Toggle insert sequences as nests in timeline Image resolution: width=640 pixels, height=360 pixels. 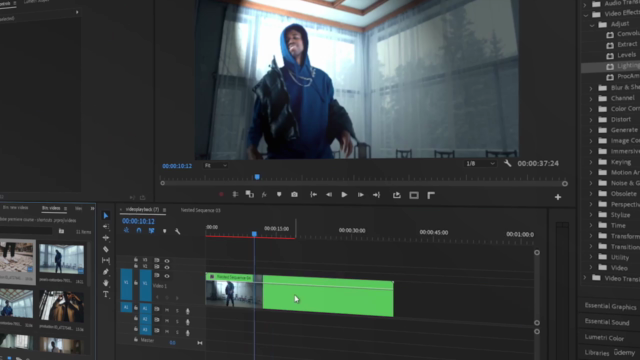(x=126, y=231)
